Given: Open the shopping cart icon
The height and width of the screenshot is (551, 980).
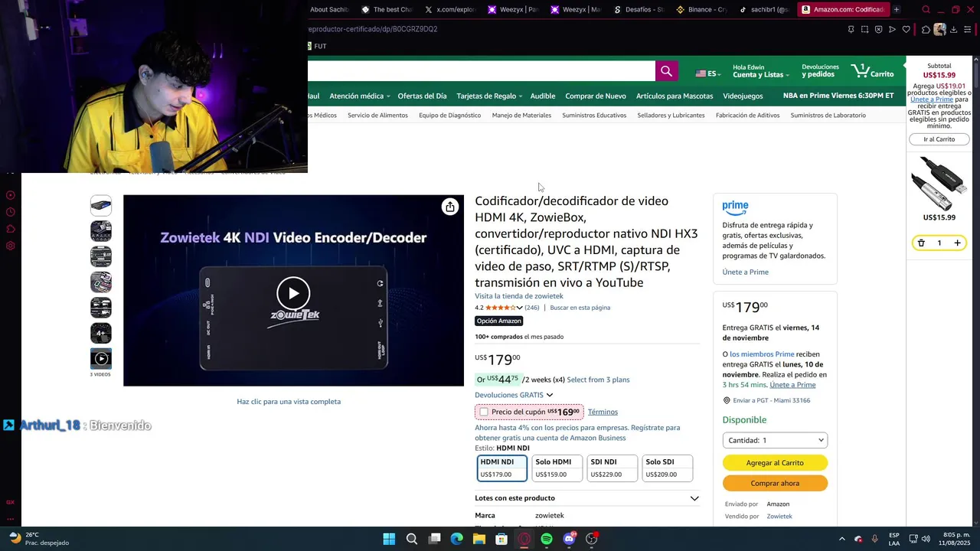Looking at the screenshot, I should pos(872,71).
